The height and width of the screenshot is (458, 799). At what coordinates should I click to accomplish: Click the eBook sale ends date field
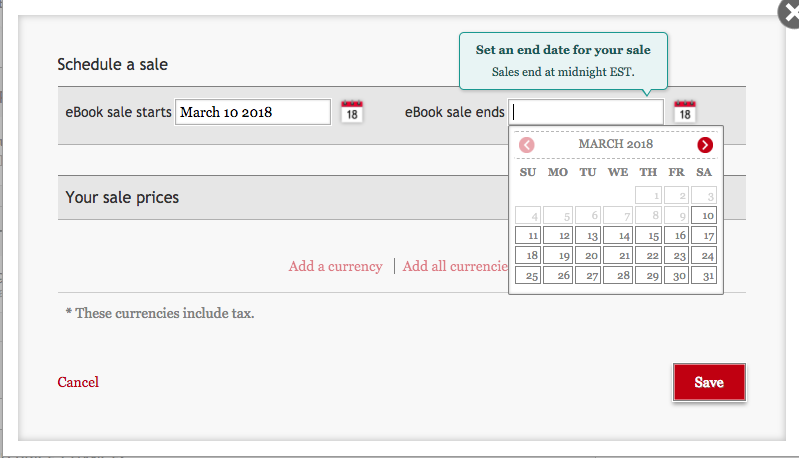tap(585, 112)
